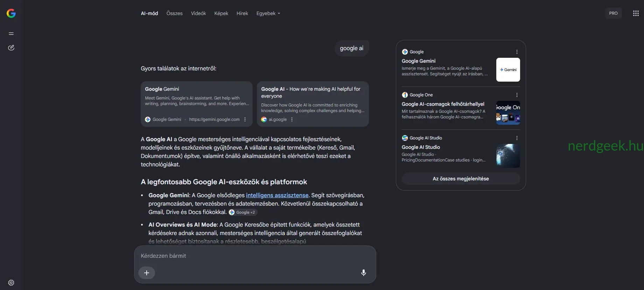Expand the Egyebek dropdown
The image size is (644, 290).
click(x=268, y=13)
